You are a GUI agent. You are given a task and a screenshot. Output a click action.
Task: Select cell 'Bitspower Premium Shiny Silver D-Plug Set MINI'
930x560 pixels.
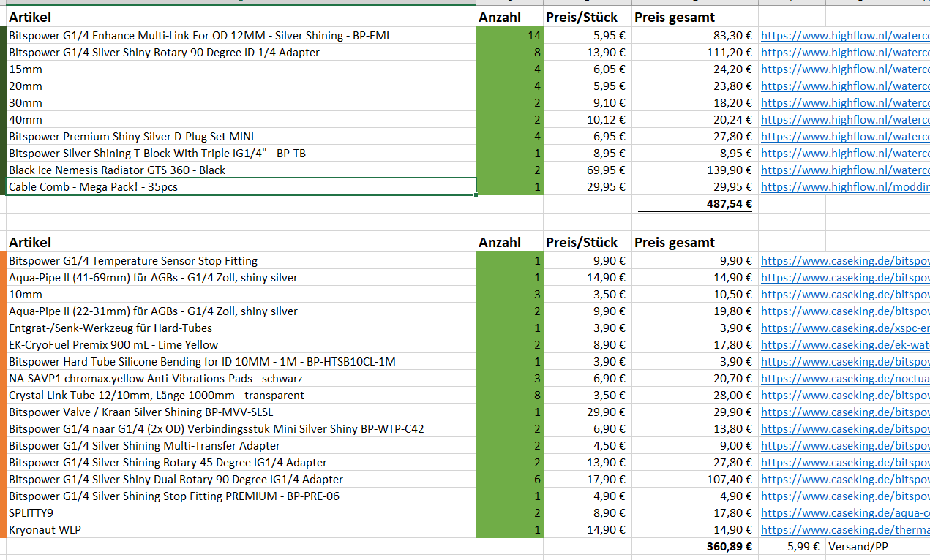click(241, 136)
